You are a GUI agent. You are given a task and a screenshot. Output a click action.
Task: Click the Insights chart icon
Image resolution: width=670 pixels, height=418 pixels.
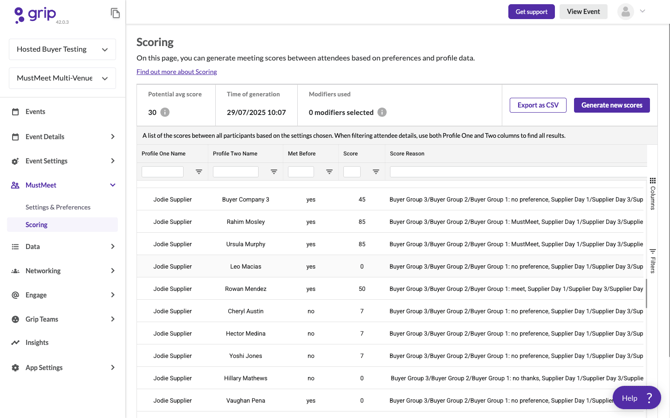15,343
